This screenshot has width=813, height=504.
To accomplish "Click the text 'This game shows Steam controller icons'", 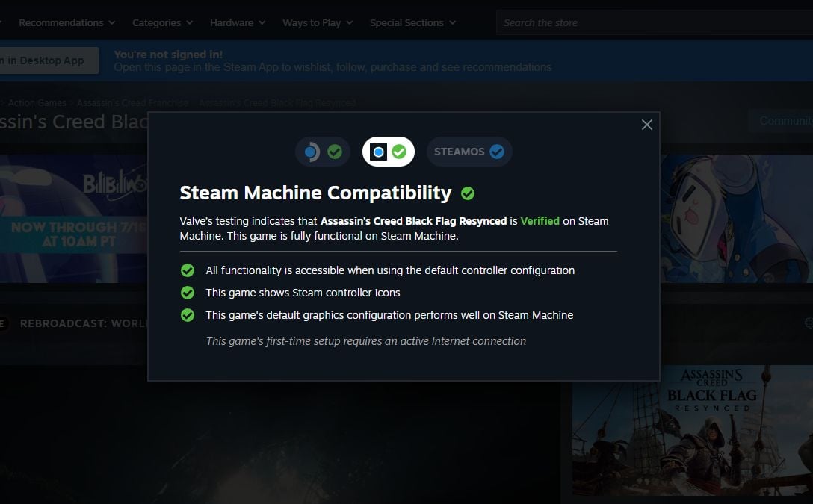I will click(303, 293).
